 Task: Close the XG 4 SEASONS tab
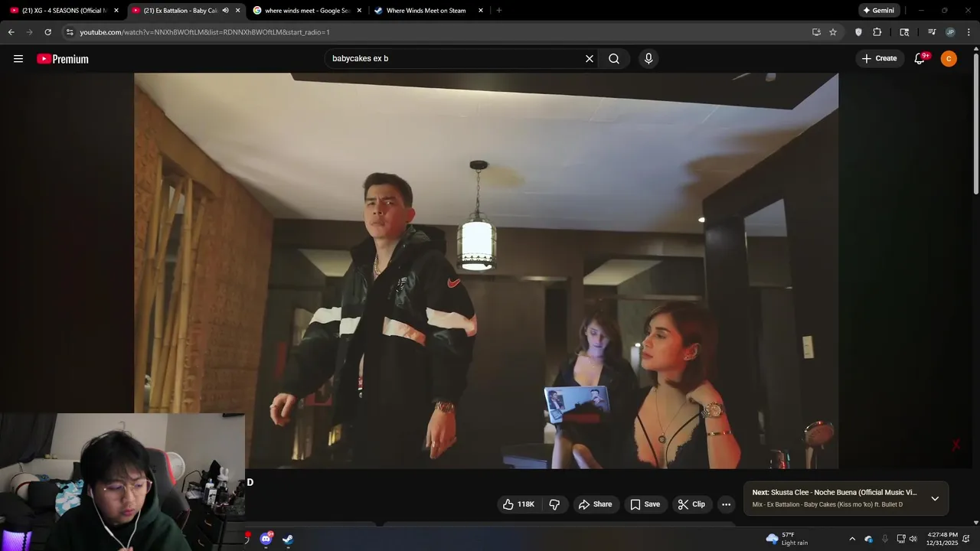(116, 11)
